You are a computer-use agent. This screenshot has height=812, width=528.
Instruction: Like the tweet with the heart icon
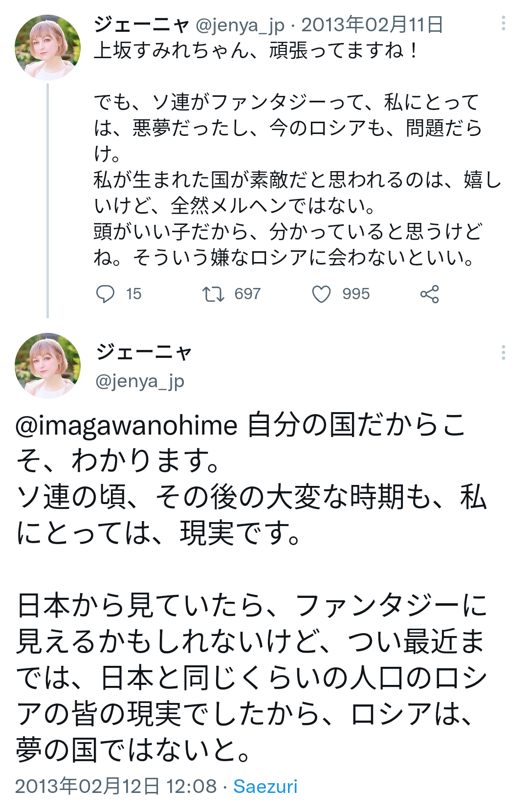click(x=321, y=294)
